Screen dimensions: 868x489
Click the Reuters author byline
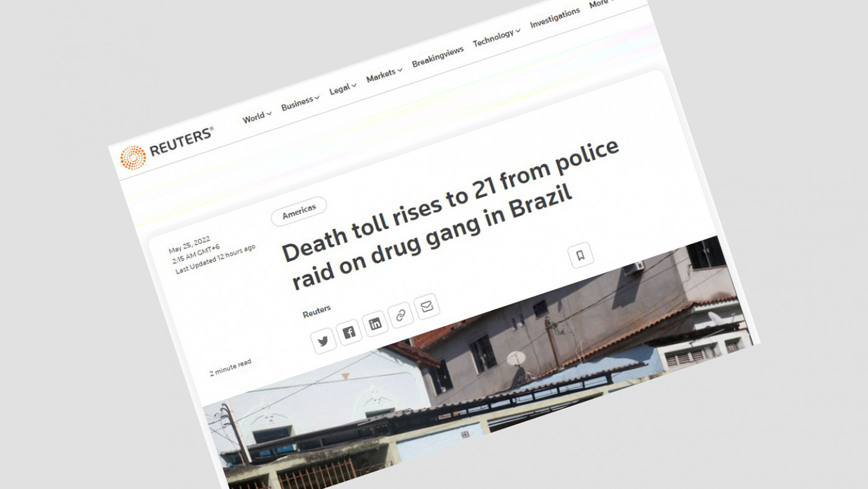click(x=316, y=311)
